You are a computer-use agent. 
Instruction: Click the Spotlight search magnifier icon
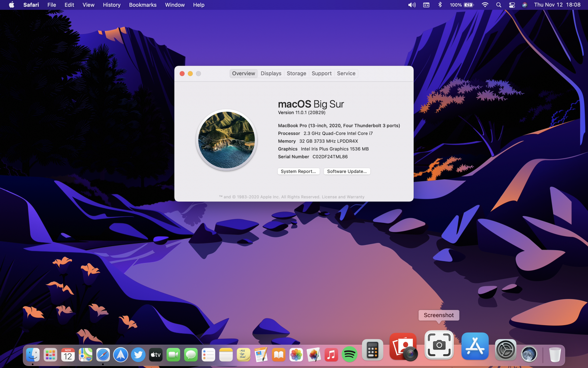point(499,5)
